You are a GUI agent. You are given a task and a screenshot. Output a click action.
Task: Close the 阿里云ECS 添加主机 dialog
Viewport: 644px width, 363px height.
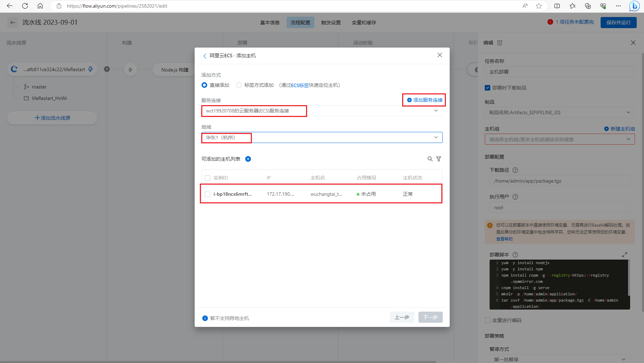[x=440, y=55]
